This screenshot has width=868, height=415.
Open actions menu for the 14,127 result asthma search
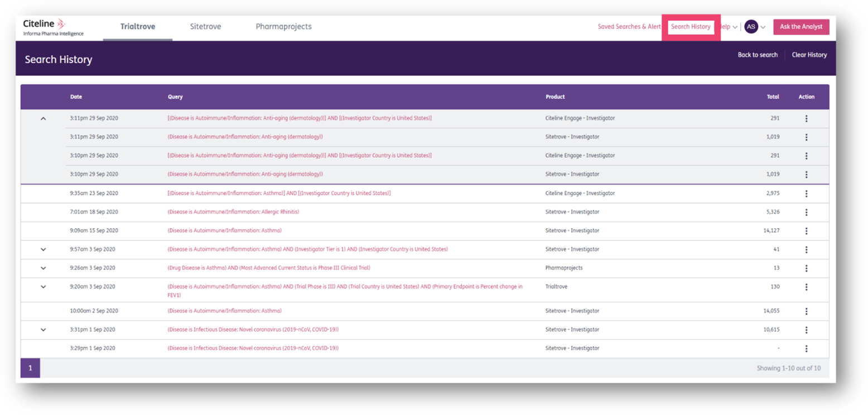(x=806, y=230)
